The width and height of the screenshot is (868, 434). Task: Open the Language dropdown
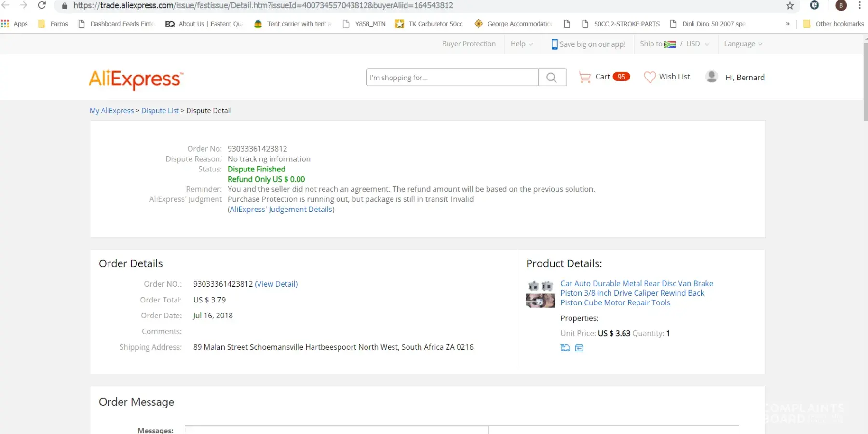(743, 44)
